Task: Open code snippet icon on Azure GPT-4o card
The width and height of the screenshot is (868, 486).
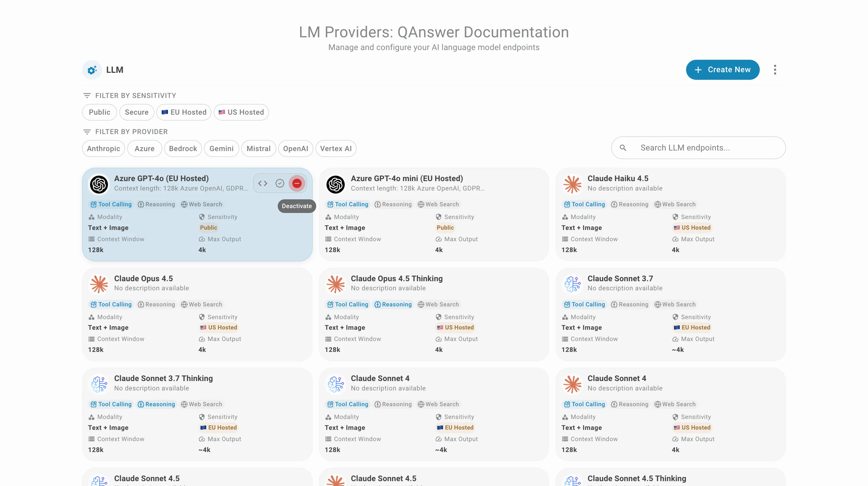Action: click(263, 183)
